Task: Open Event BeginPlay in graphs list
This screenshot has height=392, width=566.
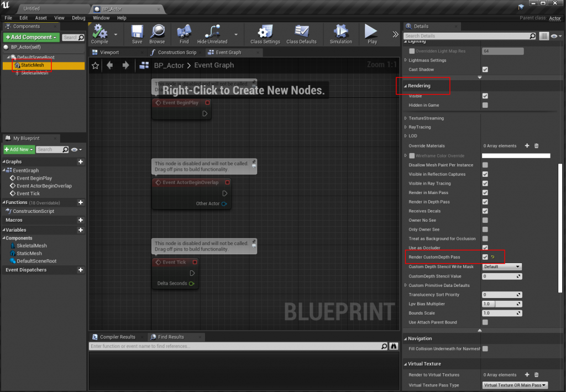Action: (34, 178)
